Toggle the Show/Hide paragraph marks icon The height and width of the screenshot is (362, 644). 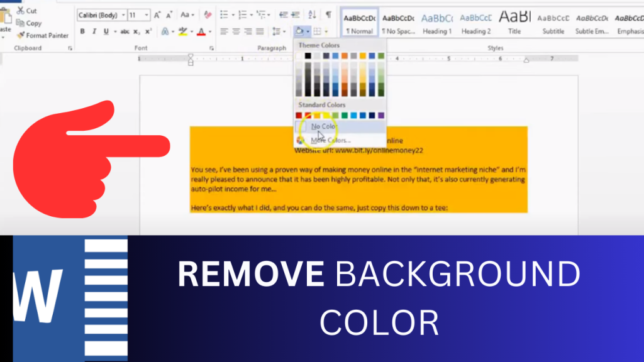329,14
